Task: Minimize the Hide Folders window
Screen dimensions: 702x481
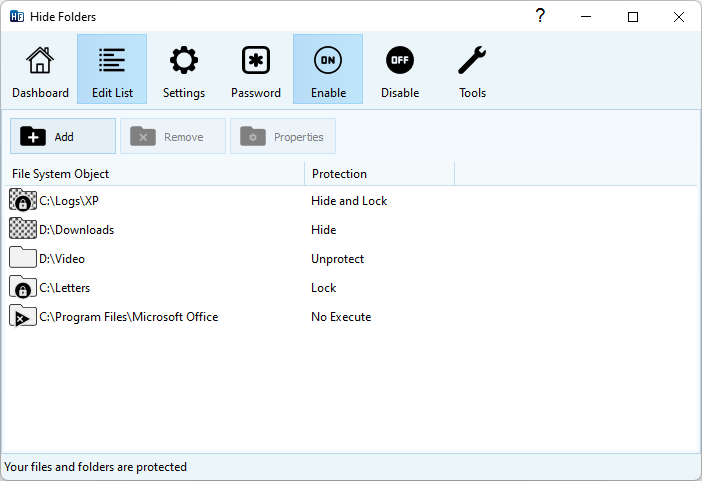Action: click(586, 17)
